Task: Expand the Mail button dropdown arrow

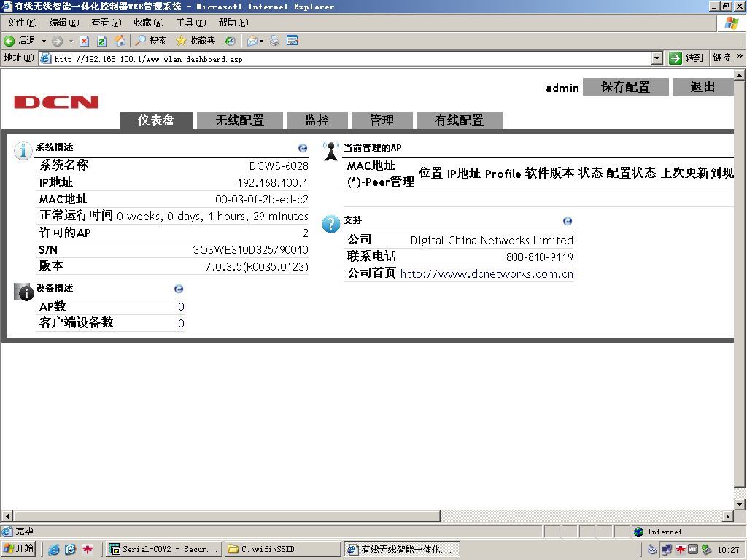Action: pyautogui.click(x=262, y=42)
